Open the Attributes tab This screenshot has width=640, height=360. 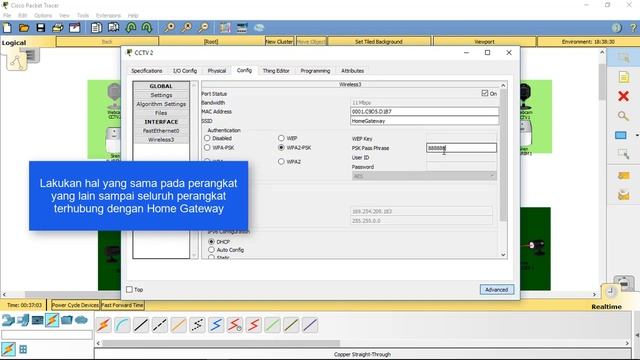click(352, 71)
